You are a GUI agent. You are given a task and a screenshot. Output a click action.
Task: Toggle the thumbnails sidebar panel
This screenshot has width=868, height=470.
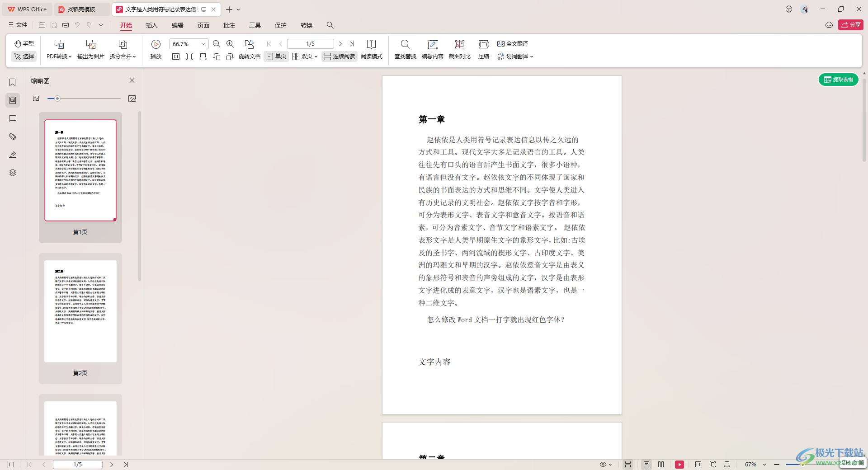pos(13,100)
